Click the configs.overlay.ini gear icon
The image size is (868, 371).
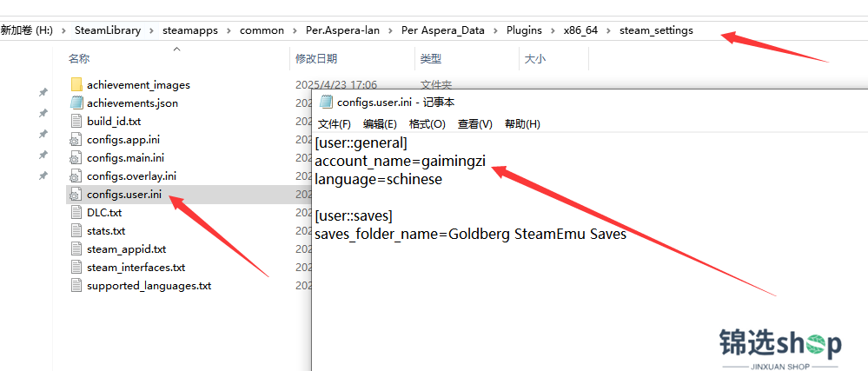(76, 176)
